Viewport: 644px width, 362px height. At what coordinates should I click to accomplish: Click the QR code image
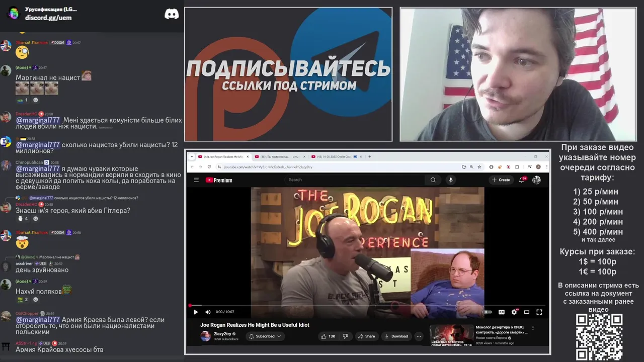(599, 337)
